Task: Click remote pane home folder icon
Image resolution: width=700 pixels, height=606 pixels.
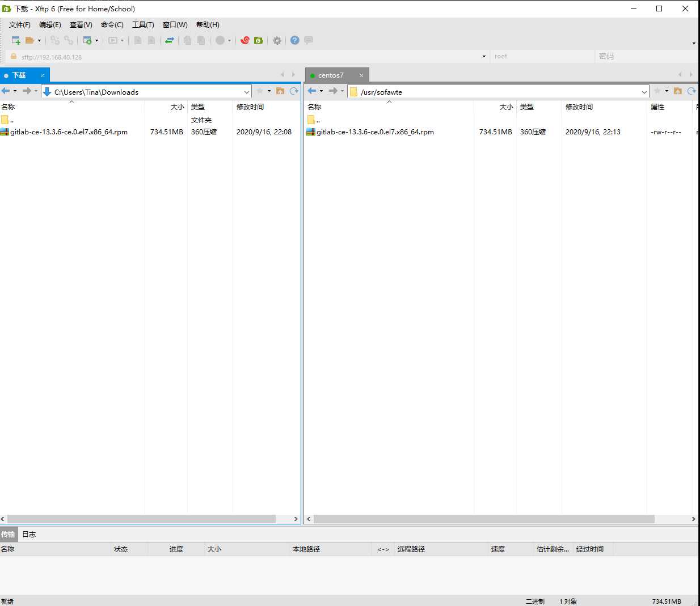Action: click(678, 91)
